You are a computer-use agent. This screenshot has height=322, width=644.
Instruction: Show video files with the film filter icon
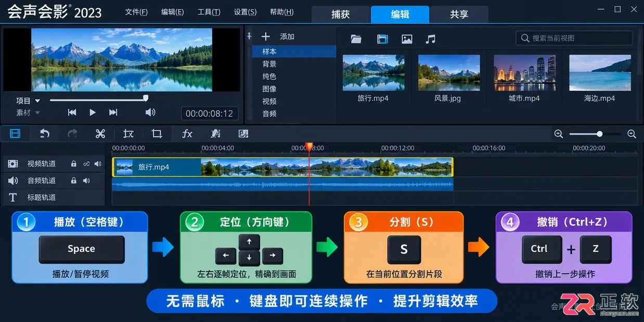[x=383, y=38]
